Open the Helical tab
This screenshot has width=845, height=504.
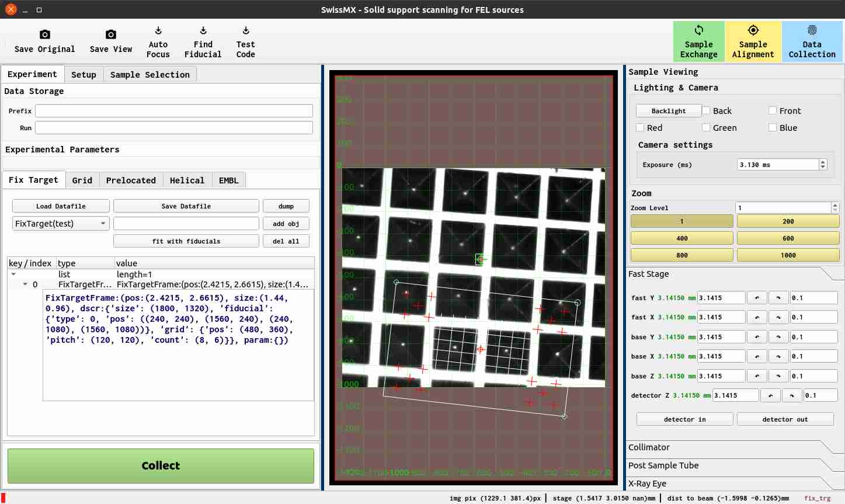(187, 180)
